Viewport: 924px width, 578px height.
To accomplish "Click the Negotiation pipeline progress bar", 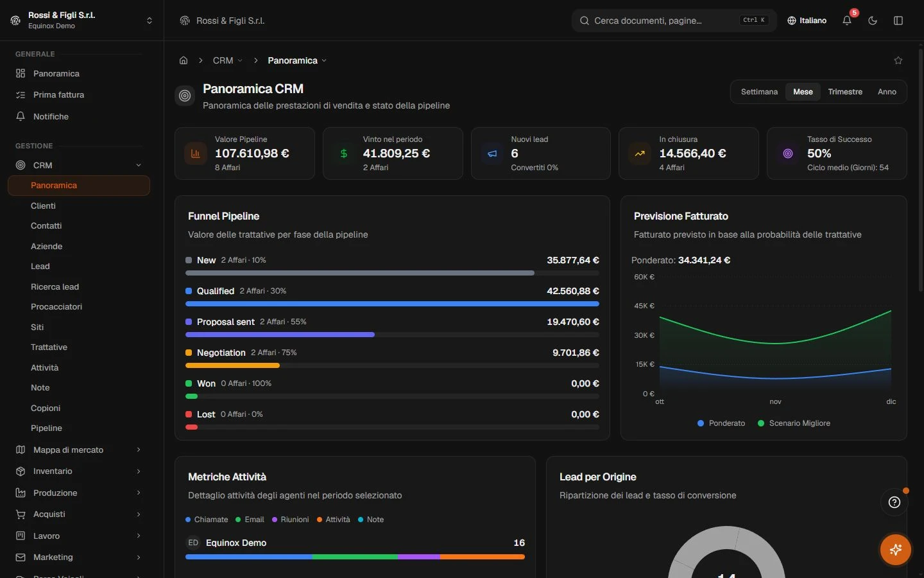I will [x=392, y=365].
